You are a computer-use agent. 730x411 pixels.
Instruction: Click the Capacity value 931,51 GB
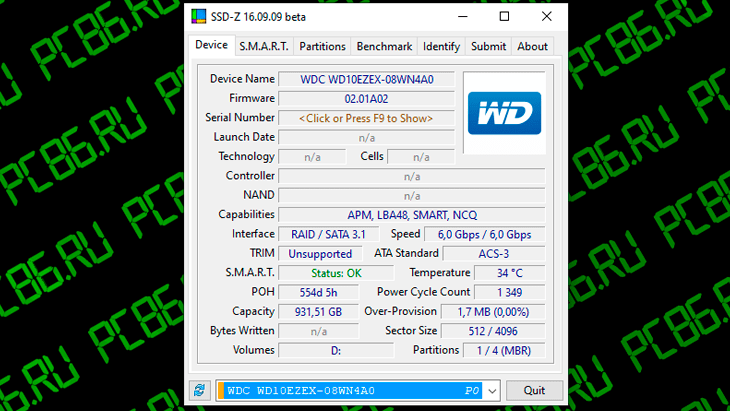coord(318,312)
